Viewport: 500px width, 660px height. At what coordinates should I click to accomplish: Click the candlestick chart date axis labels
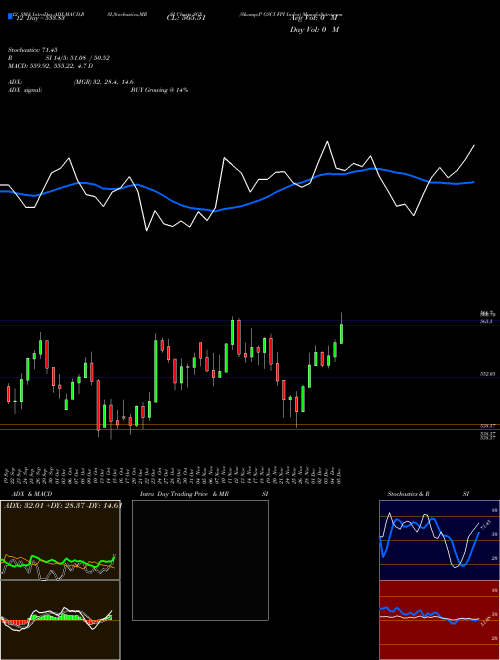click(x=174, y=476)
